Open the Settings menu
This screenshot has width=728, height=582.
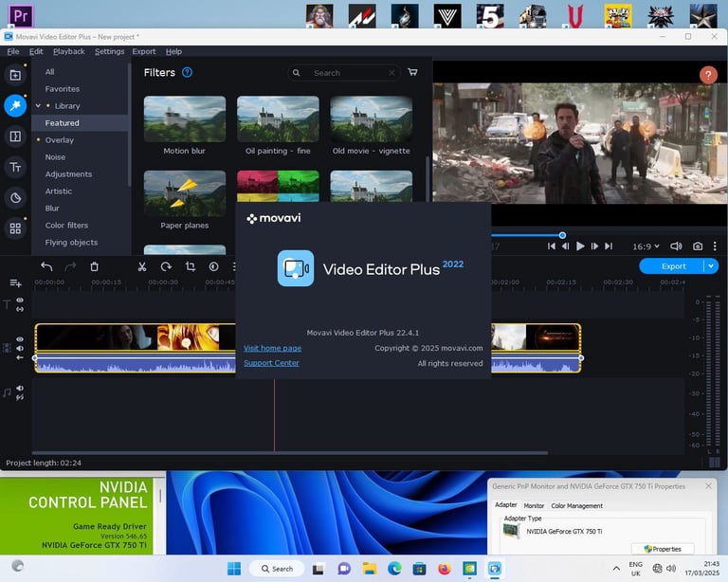point(110,51)
